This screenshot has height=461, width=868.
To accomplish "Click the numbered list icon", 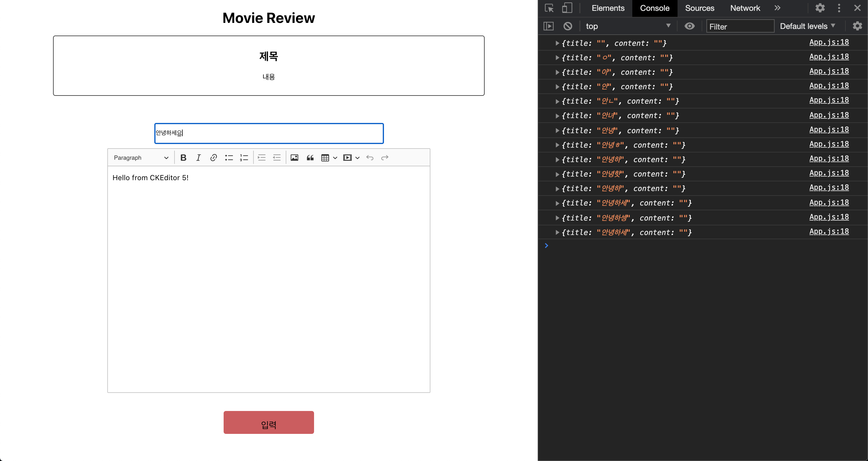I will [x=244, y=157].
